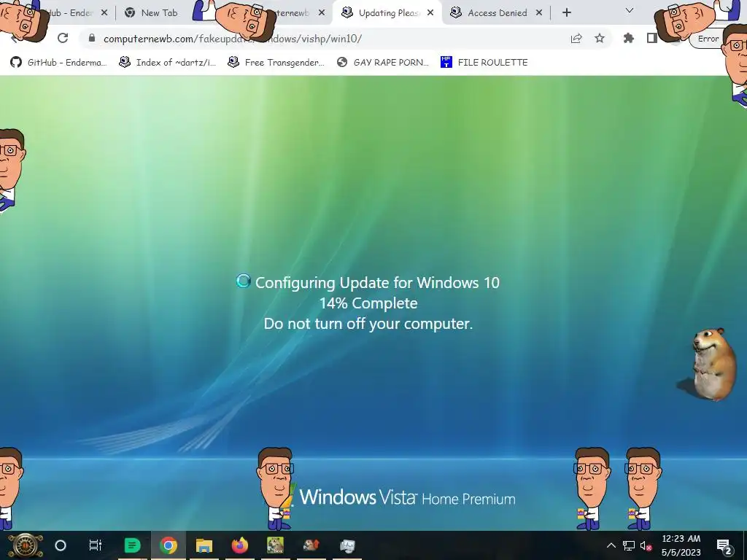Click the Do not turn off text

(x=368, y=324)
